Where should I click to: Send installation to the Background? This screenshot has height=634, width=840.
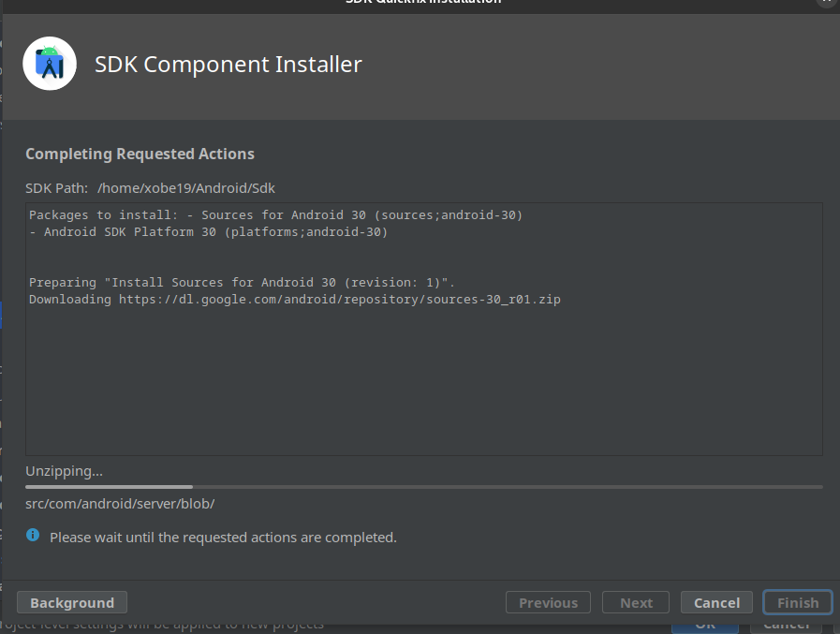tap(71, 602)
